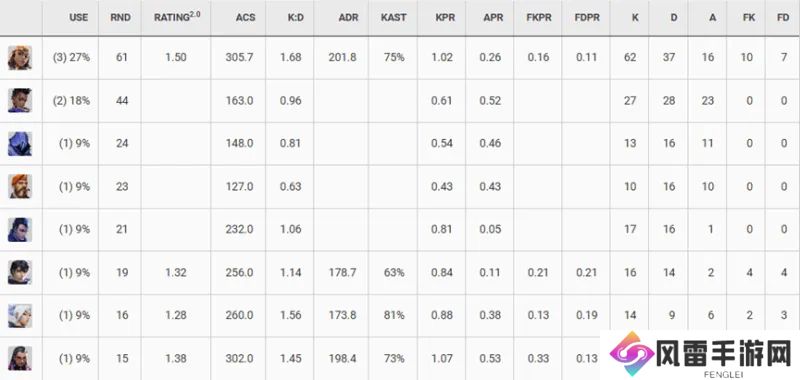Select the bearded Brimstone agent icon
This screenshot has height=380, width=800.
pos(20,187)
